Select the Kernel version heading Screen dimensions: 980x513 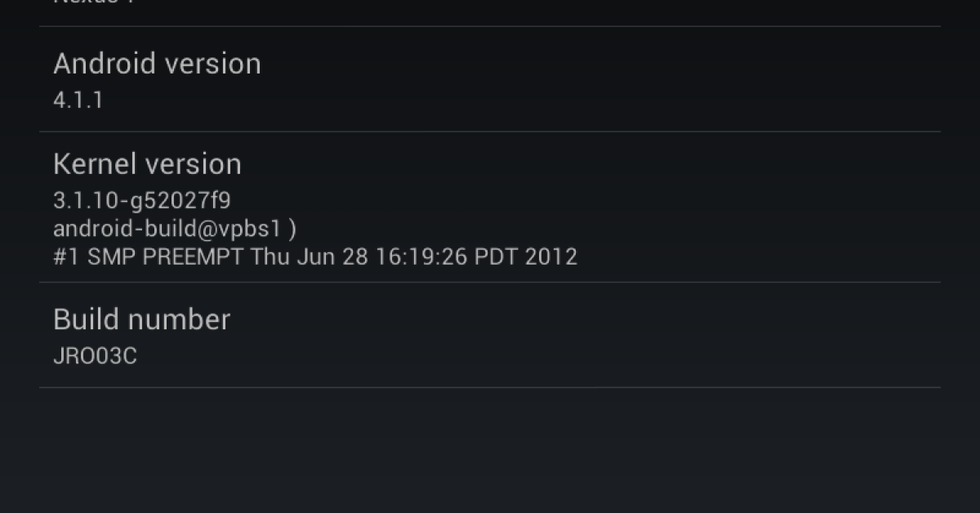click(x=147, y=164)
